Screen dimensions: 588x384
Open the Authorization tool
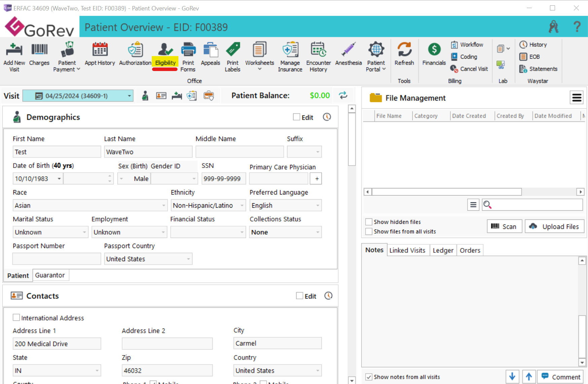click(135, 54)
